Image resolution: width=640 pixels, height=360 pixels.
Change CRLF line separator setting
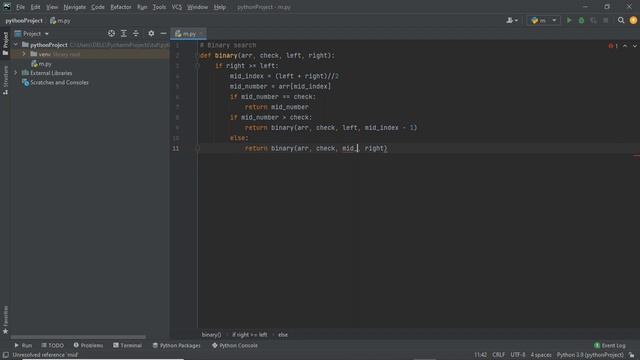click(x=498, y=355)
